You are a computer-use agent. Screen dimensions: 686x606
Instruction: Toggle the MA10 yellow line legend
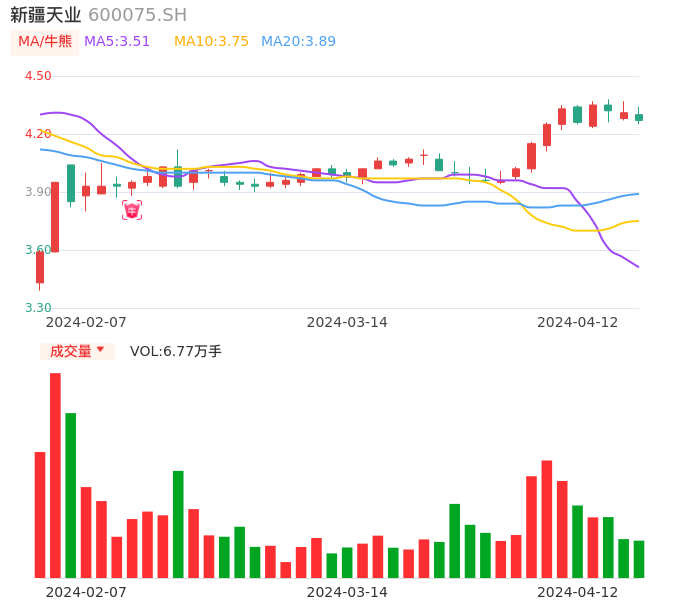211,42
